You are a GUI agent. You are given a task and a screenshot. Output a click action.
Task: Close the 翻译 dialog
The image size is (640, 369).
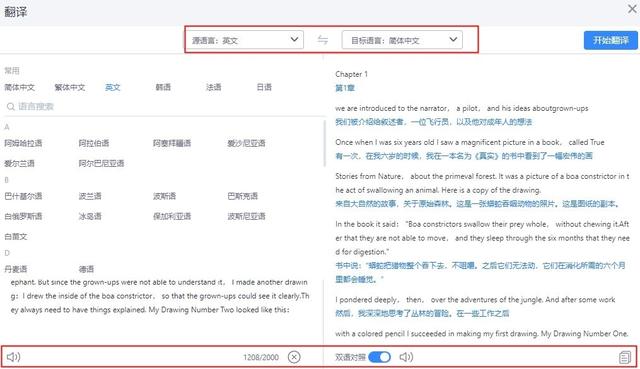point(632,9)
